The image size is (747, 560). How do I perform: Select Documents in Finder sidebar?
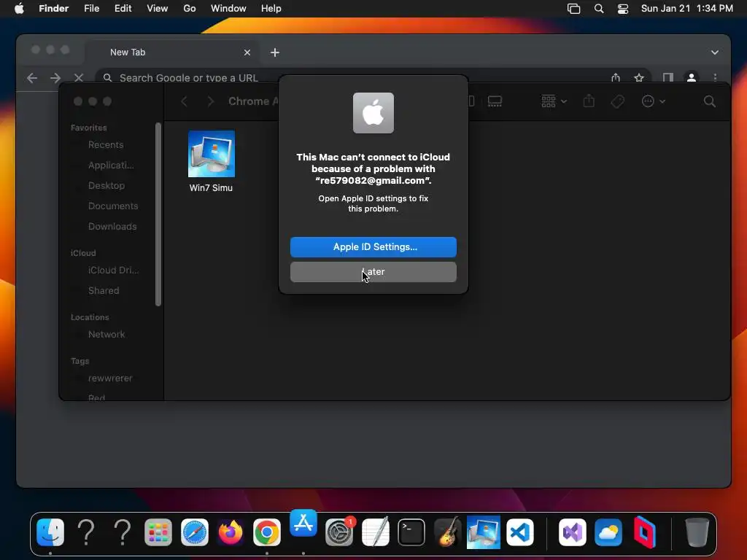[x=113, y=206]
